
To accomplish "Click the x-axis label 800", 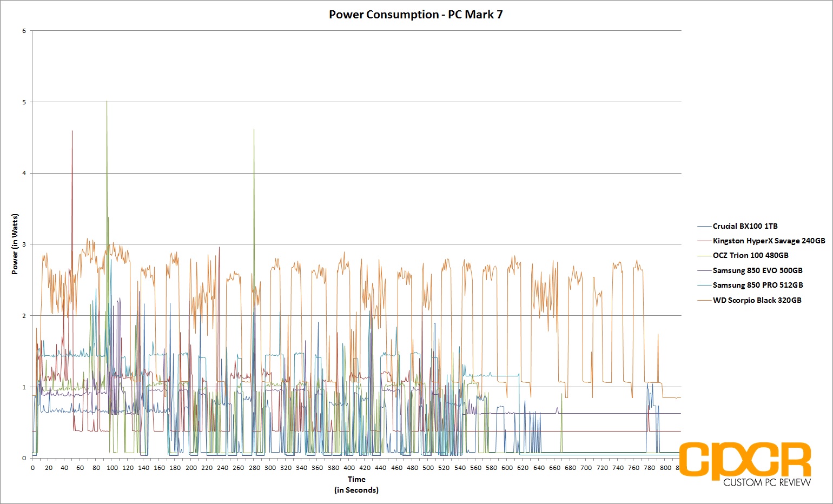I will coord(666,468).
